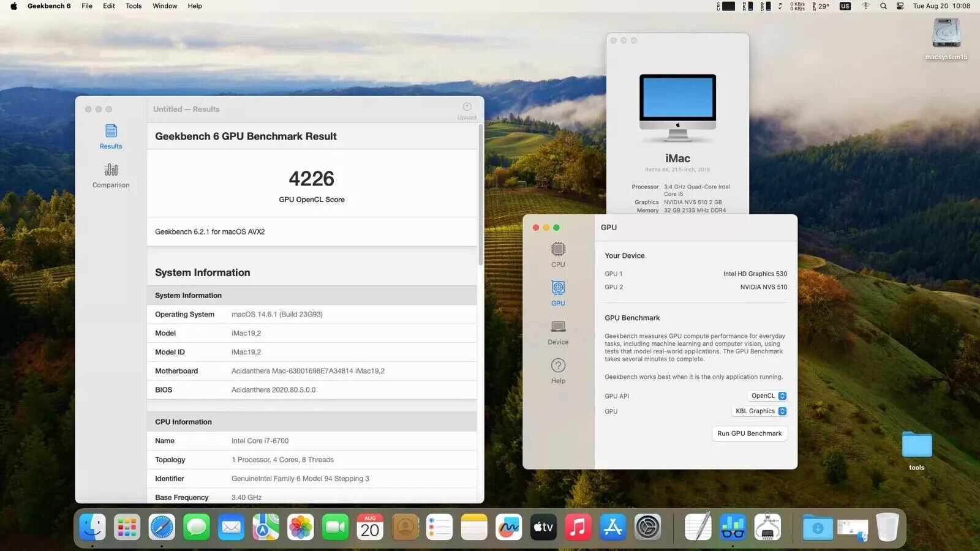
Task: Open FaceTime from the Dock
Action: (x=336, y=527)
